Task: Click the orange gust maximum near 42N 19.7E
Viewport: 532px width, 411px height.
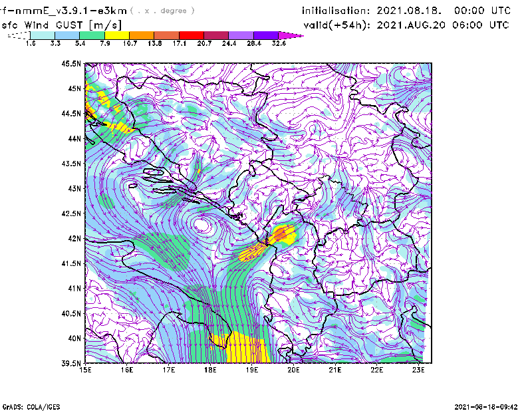Action: coord(281,233)
